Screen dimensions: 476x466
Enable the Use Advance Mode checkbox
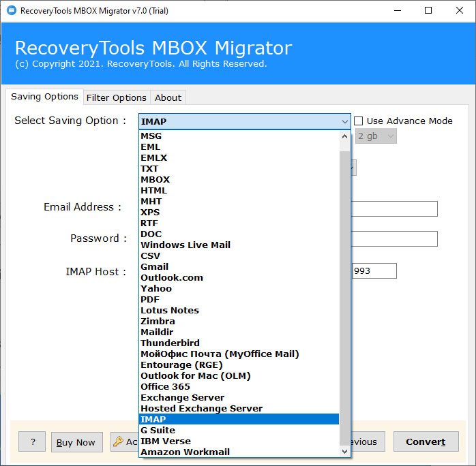point(359,121)
